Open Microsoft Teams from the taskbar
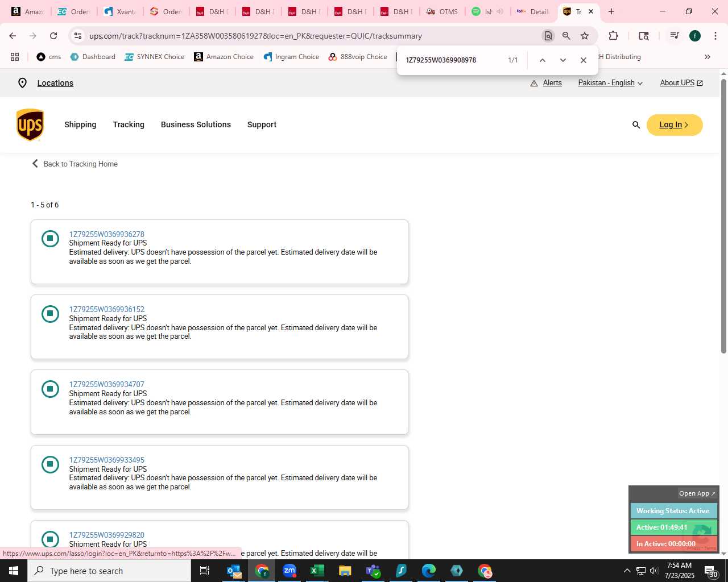 tap(373, 571)
